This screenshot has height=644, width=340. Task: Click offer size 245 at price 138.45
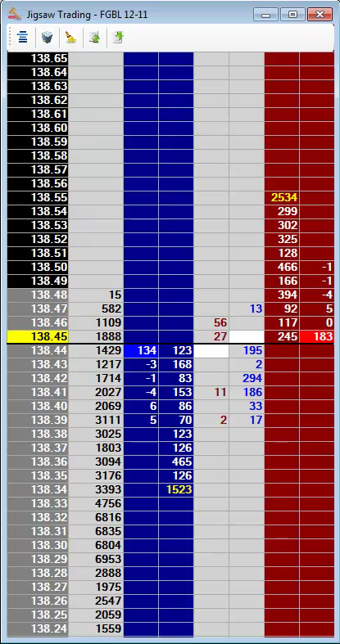tap(282, 337)
